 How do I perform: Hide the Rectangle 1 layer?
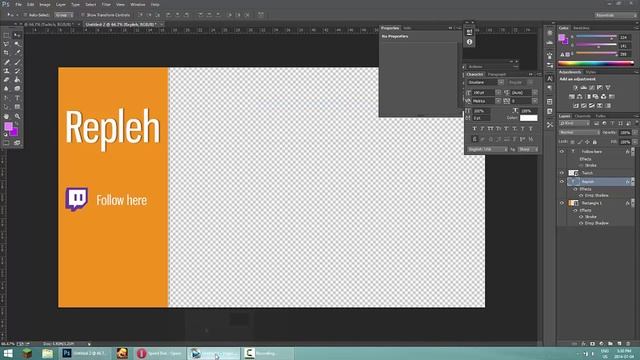tap(562, 203)
